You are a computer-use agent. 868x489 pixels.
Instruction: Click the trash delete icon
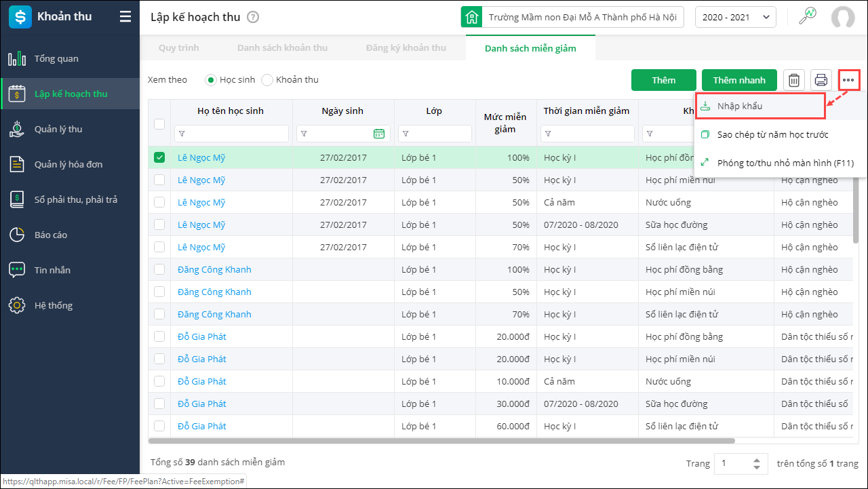click(x=794, y=80)
